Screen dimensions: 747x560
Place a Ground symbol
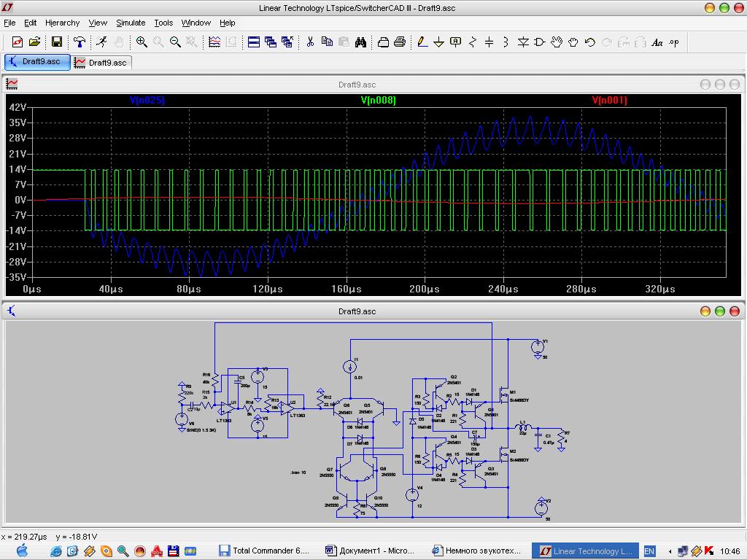tap(438, 42)
